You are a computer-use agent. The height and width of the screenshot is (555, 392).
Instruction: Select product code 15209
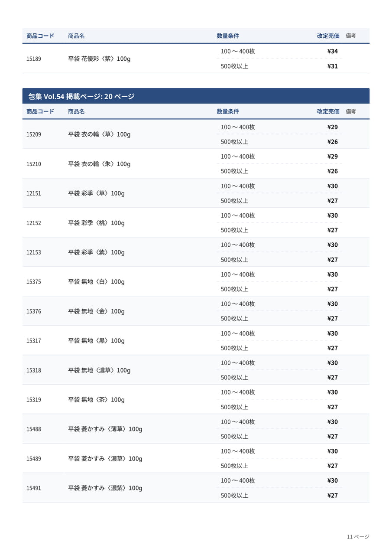(34, 134)
